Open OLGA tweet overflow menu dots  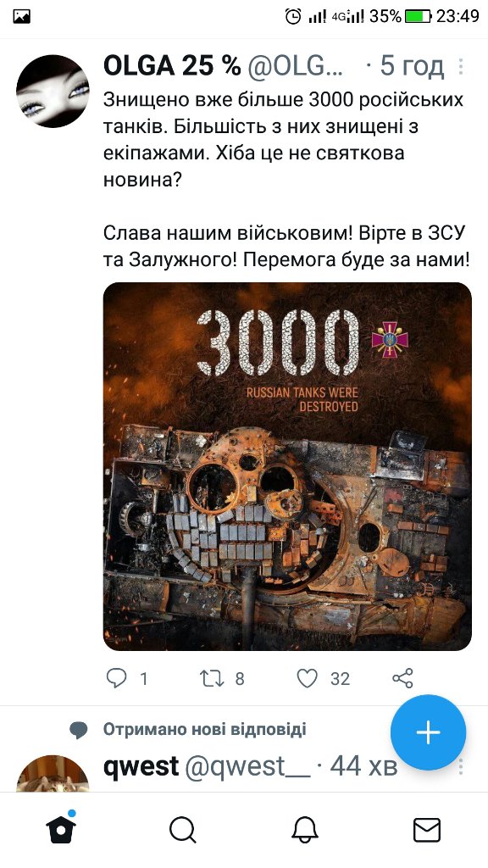tap(460, 67)
